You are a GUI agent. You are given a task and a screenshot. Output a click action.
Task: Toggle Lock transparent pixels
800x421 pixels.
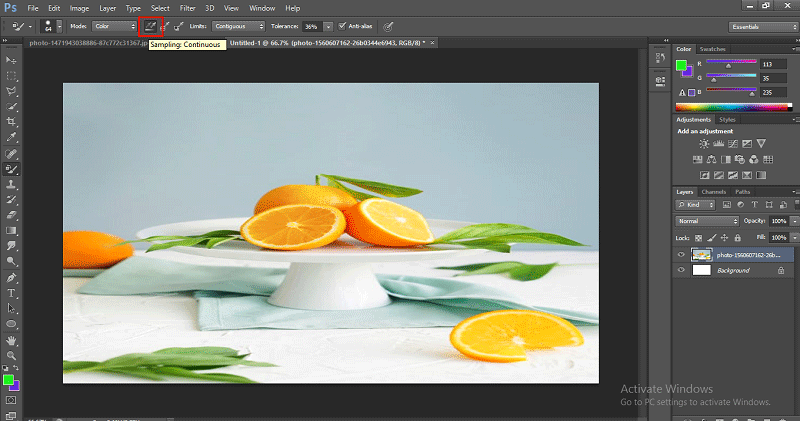pyautogui.click(x=698, y=238)
